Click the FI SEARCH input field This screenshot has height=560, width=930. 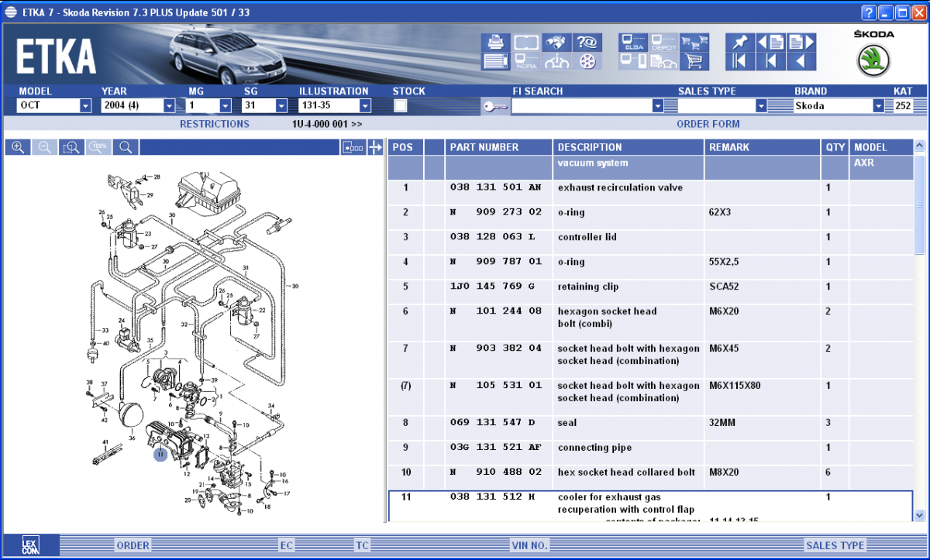click(x=582, y=106)
